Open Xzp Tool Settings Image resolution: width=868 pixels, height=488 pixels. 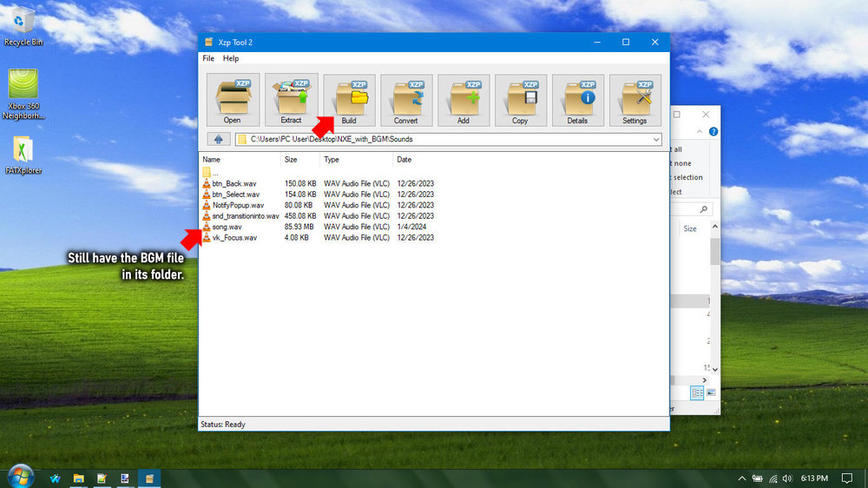(635, 100)
